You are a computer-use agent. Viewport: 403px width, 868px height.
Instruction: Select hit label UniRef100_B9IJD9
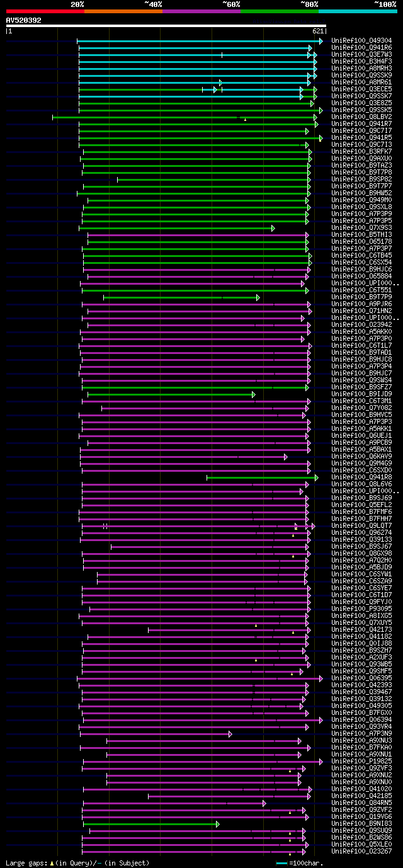pyautogui.click(x=361, y=394)
